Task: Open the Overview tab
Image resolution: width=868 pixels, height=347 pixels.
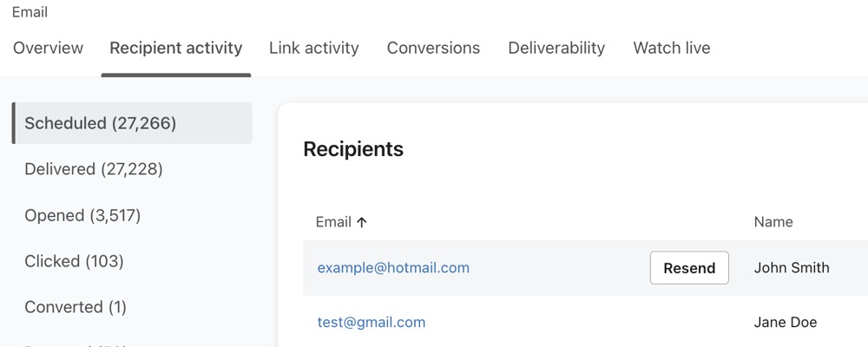Action: point(49,49)
